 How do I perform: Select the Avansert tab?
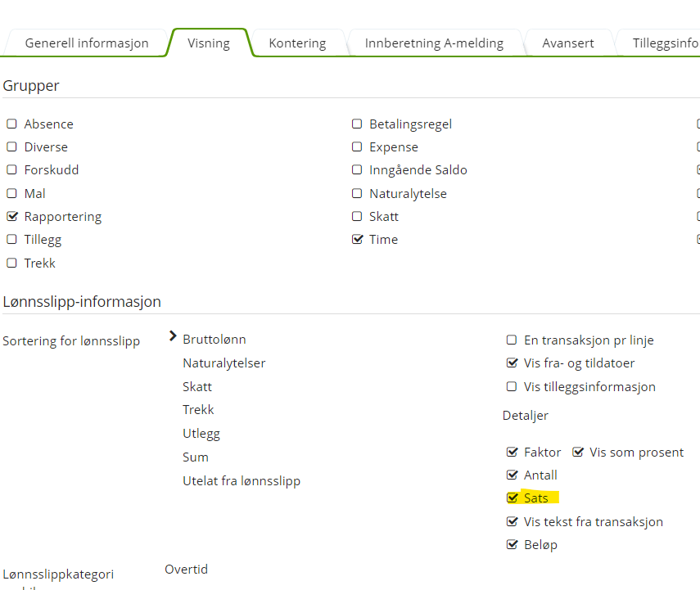[x=567, y=43]
